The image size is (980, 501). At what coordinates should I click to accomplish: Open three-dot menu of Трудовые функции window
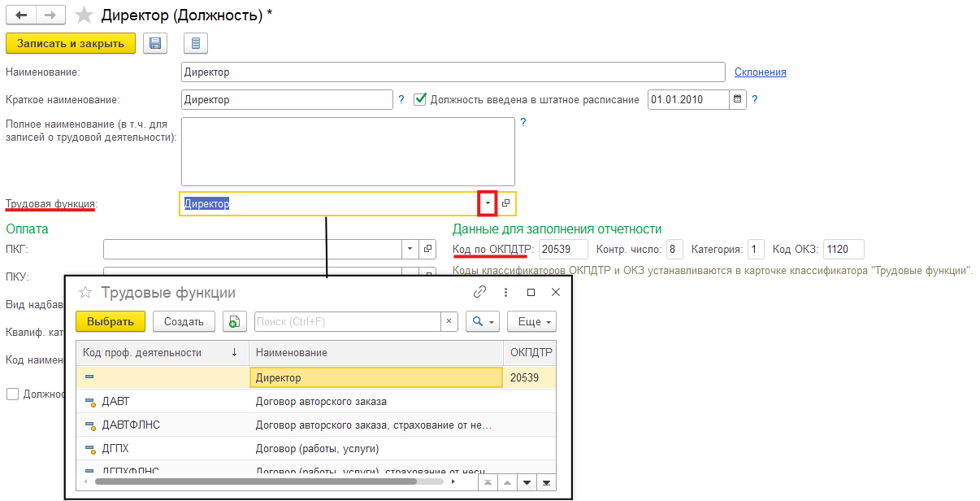505,292
